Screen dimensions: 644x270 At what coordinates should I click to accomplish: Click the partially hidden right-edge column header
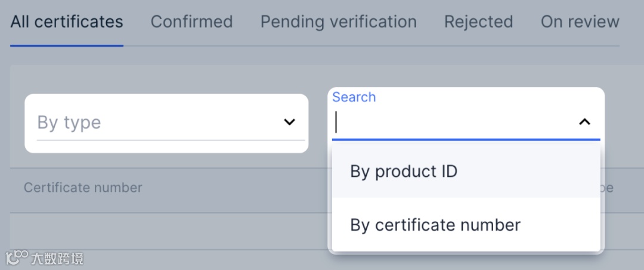[608, 188]
